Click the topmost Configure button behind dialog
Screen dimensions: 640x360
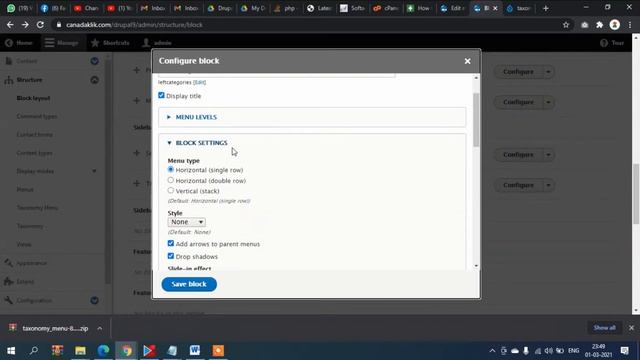click(518, 72)
